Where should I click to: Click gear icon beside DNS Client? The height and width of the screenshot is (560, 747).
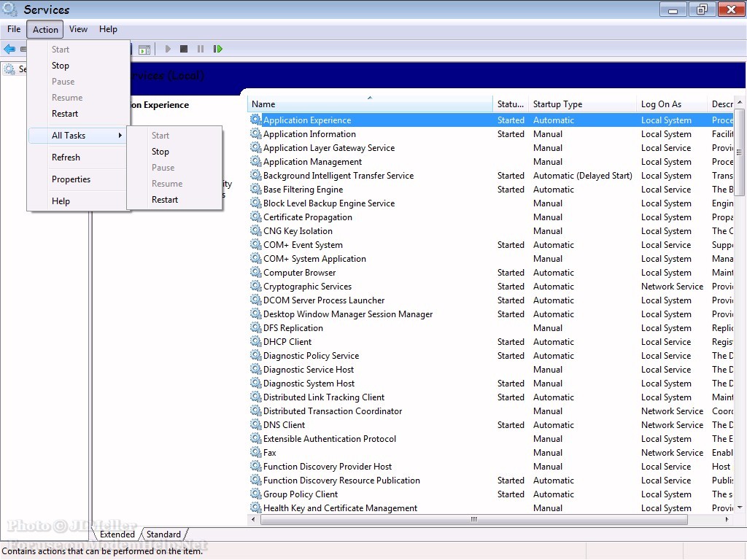(256, 424)
